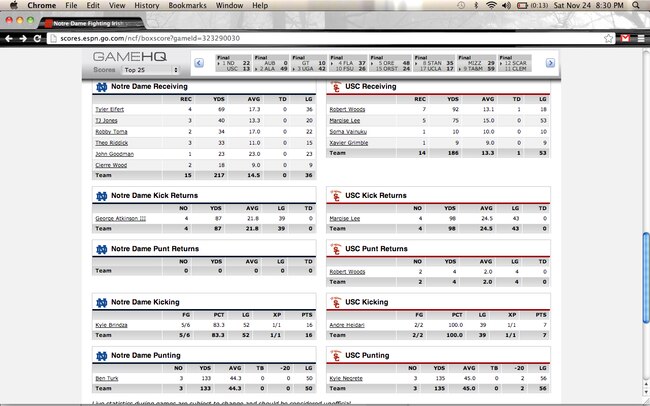The height and width of the screenshot is (406, 650).
Task: Open John Goodman player link
Action: [114, 154]
